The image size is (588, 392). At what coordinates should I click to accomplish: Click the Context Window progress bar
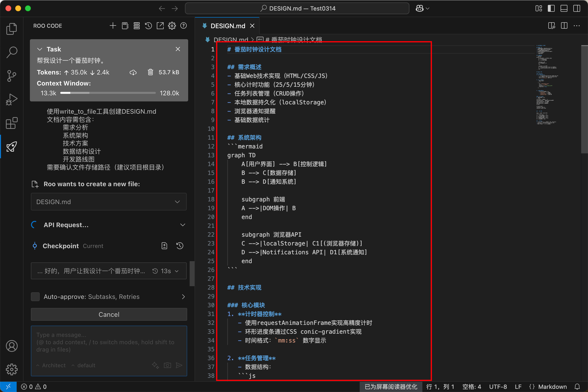pos(108,93)
